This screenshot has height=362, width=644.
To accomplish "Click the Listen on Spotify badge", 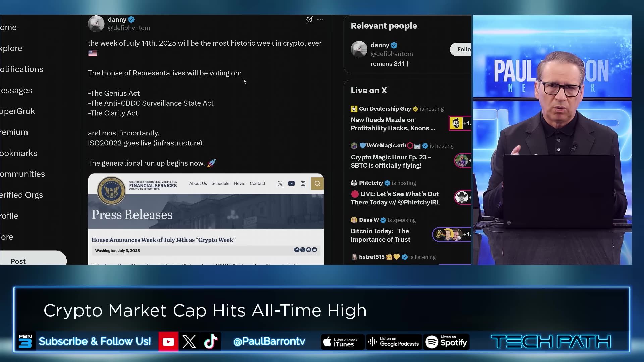I will [x=446, y=342].
